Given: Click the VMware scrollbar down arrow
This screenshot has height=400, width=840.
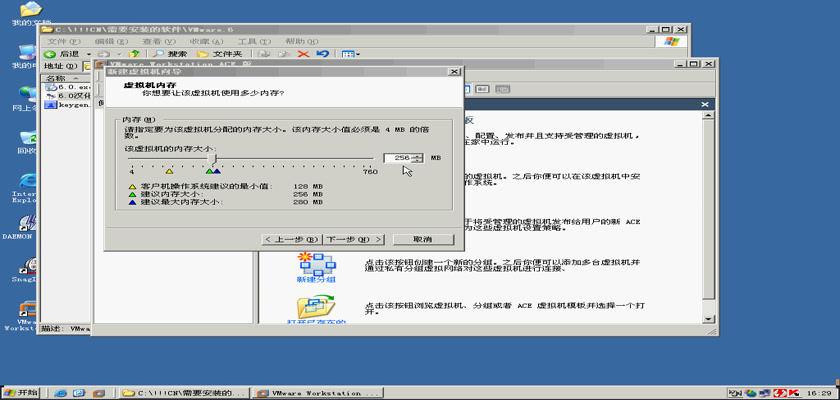Looking at the screenshot, I should [x=708, y=319].
